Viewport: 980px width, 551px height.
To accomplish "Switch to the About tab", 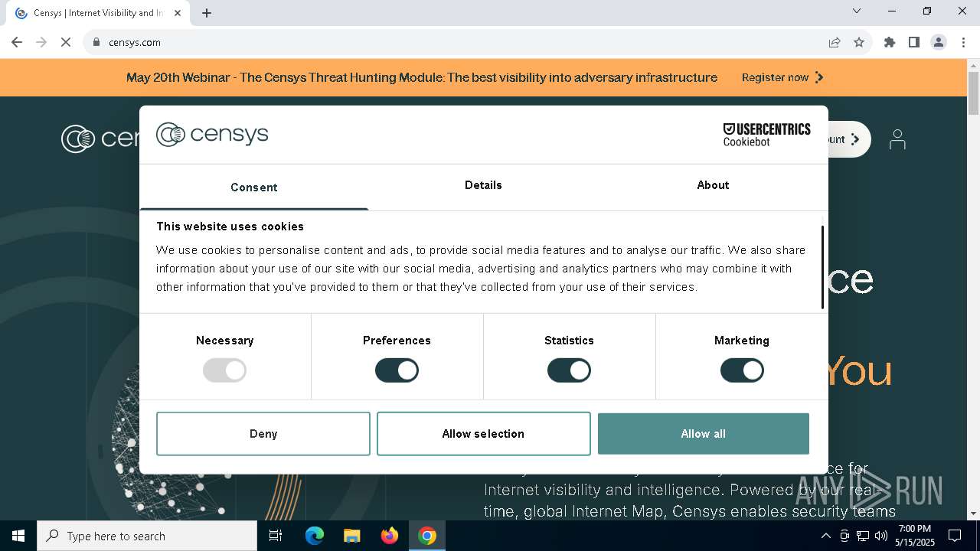I will 713,185.
